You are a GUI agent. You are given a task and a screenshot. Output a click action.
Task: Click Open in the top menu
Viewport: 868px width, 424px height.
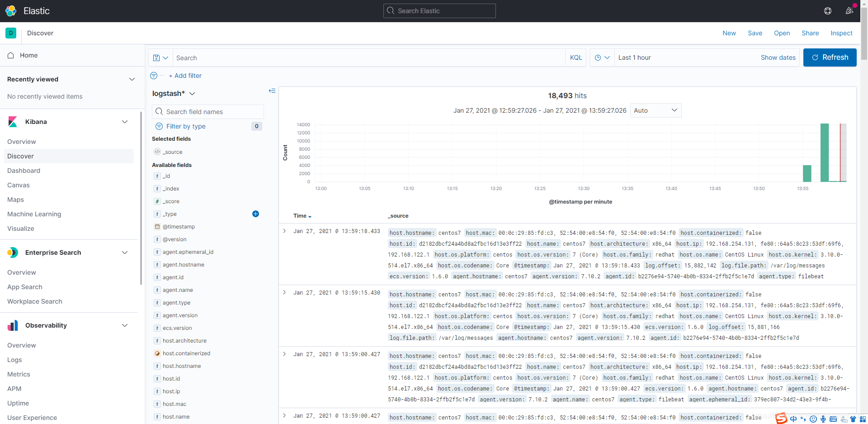point(782,33)
